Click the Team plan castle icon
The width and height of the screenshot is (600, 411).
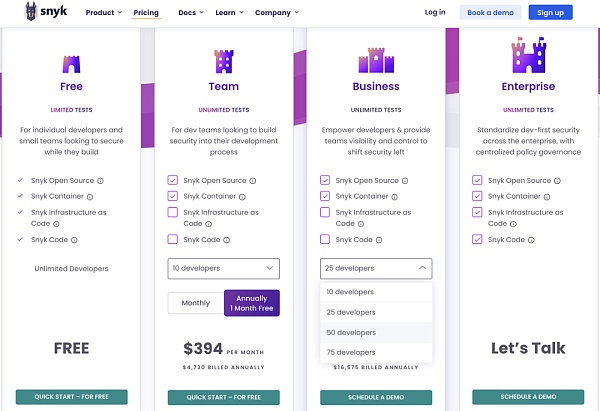click(223, 63)
